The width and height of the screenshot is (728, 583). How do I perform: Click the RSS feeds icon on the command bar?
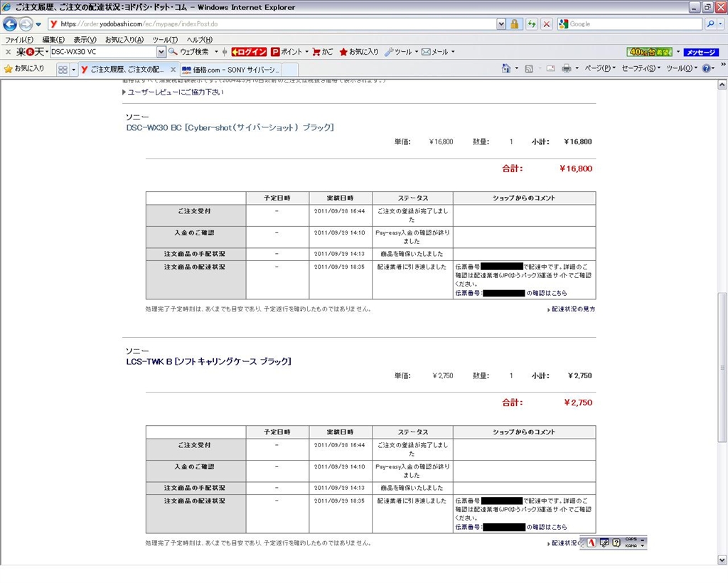529,69
